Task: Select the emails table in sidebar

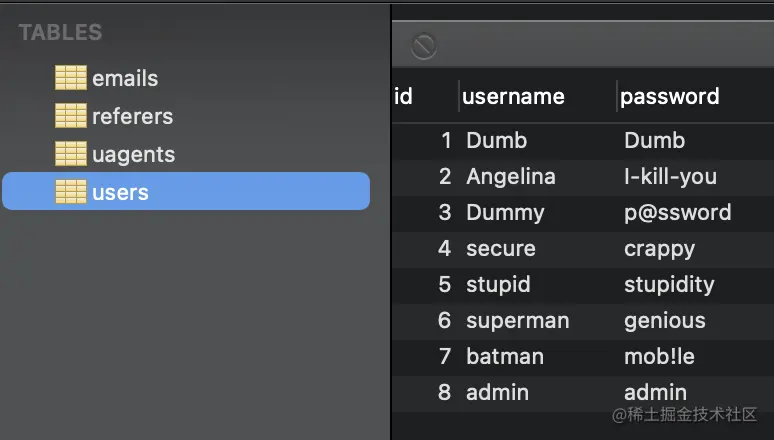Action: [x=125, y=79]
